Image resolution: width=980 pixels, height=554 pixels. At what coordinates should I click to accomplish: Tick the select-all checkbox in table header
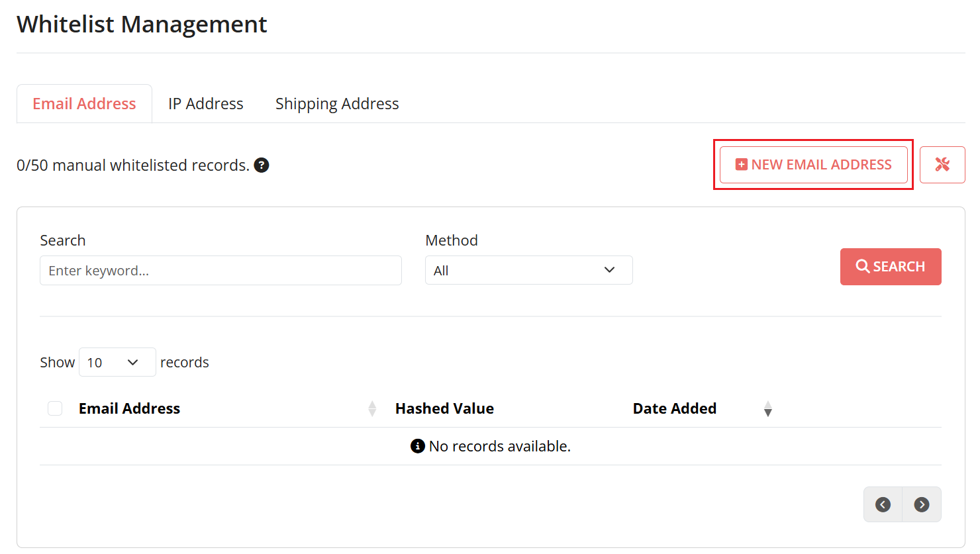tap(55, 409)
